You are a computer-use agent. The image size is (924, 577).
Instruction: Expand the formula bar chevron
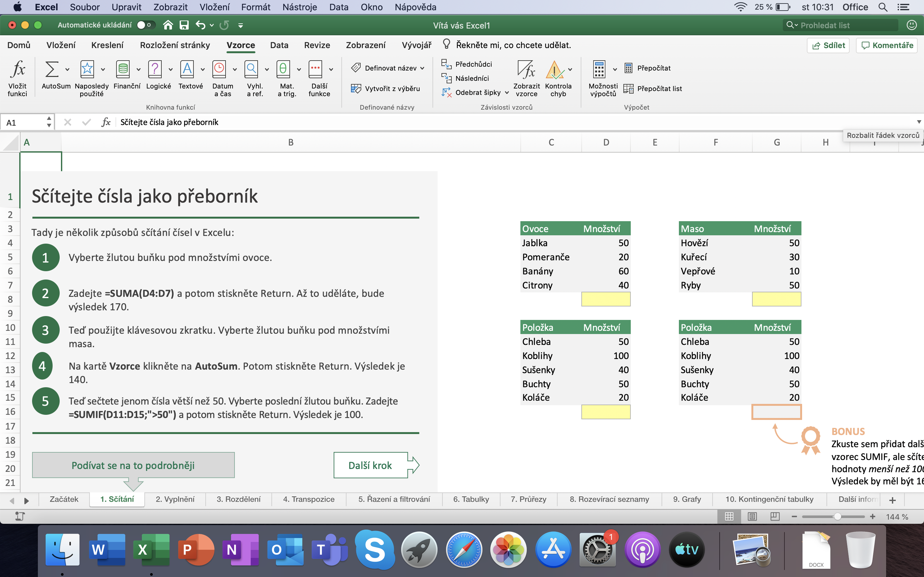click(919, 122)
